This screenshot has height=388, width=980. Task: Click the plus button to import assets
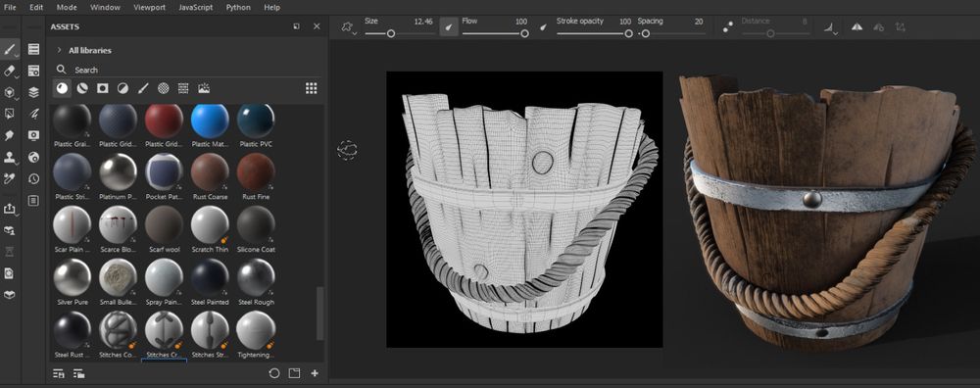[x=315, y=373]
